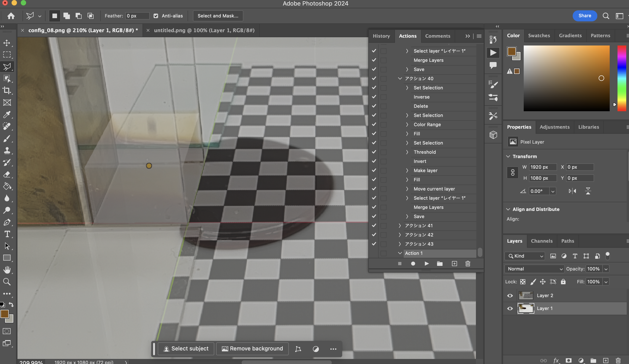This screenshot has width=629, height=364.
Task: Click Select and Mask button
Action: tap(218, 16)
